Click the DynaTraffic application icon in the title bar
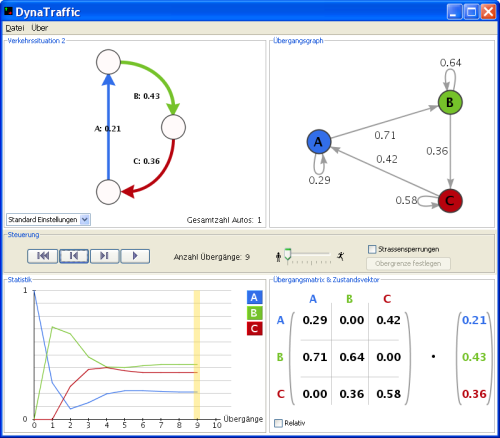This screenshot has width=500, height=438. [8, 12]
